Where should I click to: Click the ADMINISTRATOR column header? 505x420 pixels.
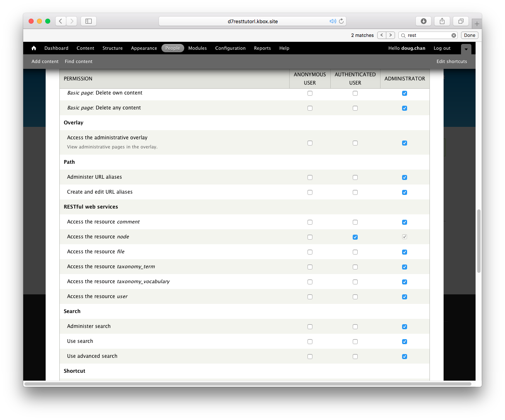[x=405, y=79]
